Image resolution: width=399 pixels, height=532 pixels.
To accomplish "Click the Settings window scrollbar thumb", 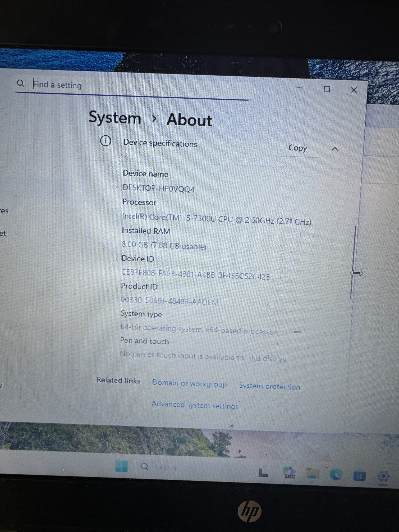I will pos(353,263).
